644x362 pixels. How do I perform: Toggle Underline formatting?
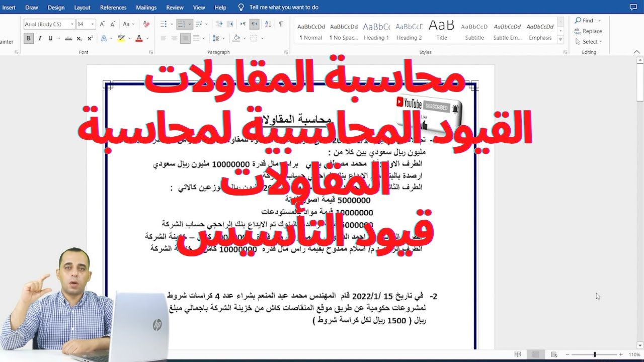51,38
